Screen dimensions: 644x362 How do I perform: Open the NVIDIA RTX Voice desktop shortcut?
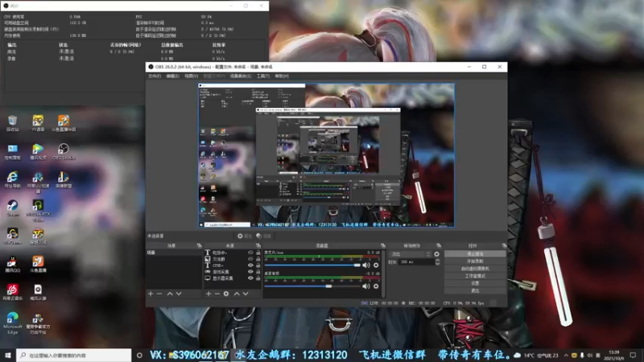tap(38, 210)
